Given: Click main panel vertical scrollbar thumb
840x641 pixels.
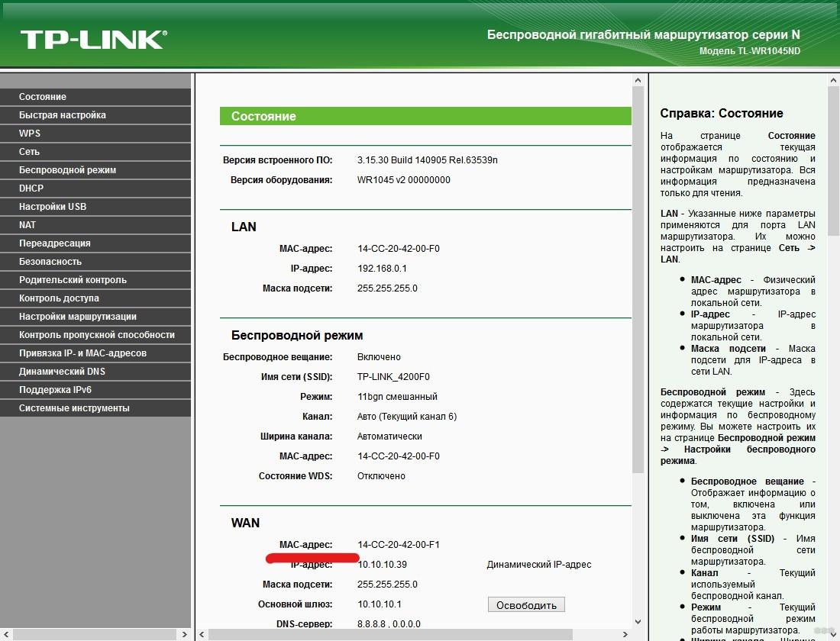Looking at the screenshot, I should pos(638,279).
